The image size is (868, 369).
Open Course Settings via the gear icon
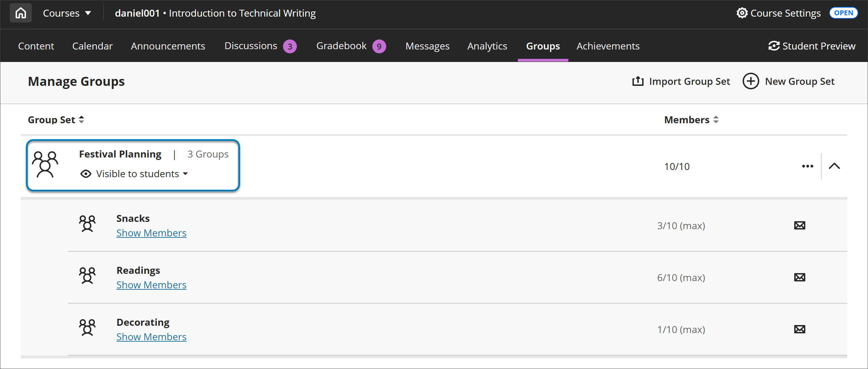[742, 13]
